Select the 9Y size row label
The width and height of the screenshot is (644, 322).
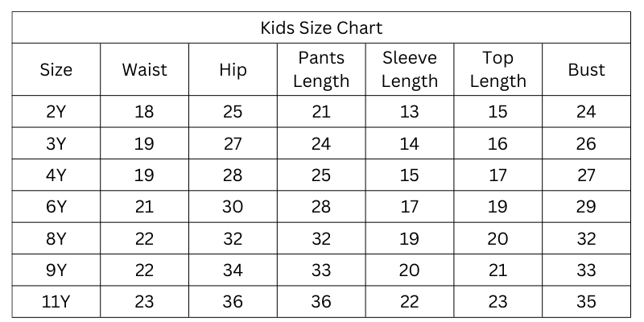pos(56,270)
